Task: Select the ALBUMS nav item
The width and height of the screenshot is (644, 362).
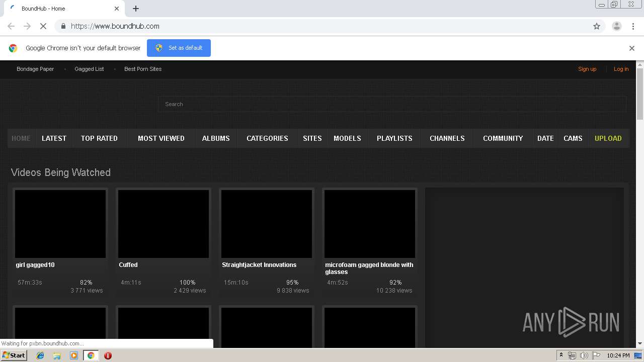Action: (x=216, y=138)
